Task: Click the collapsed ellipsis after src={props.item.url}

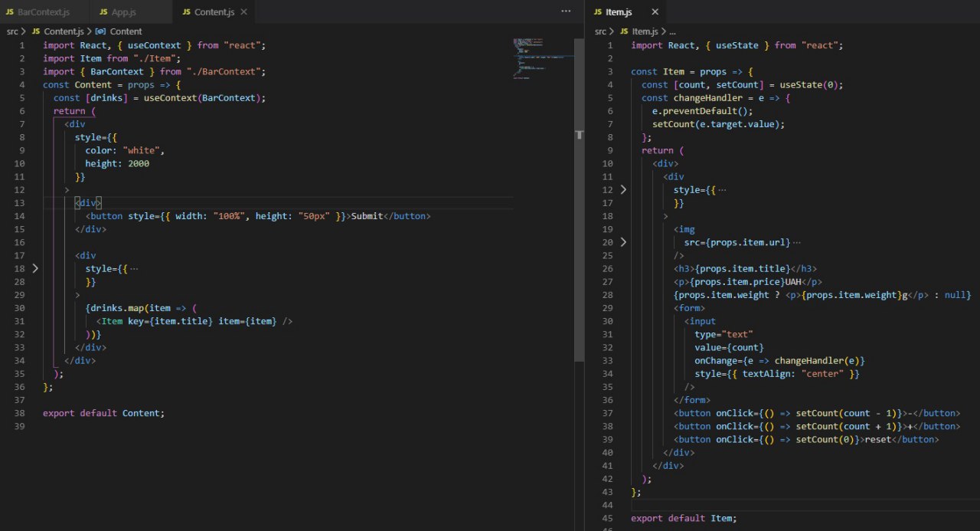Action: 796,243
